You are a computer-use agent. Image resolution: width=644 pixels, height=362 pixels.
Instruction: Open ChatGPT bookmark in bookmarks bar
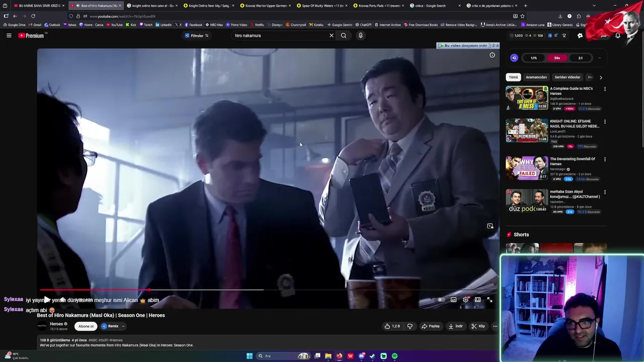[363, 25]
